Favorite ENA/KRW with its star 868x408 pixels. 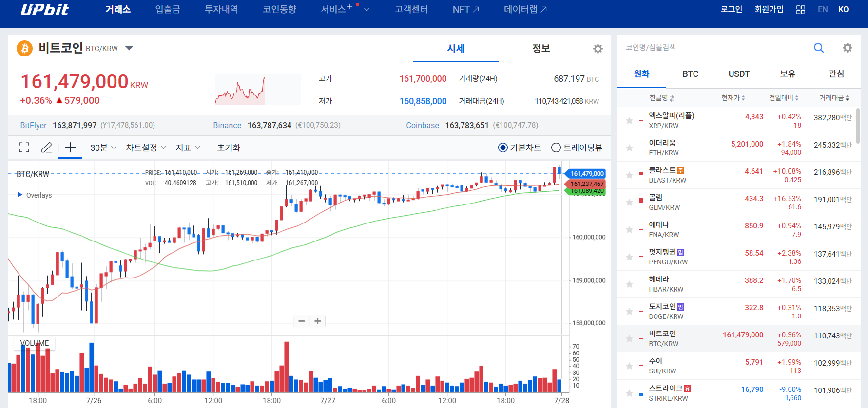coord(629,230)
